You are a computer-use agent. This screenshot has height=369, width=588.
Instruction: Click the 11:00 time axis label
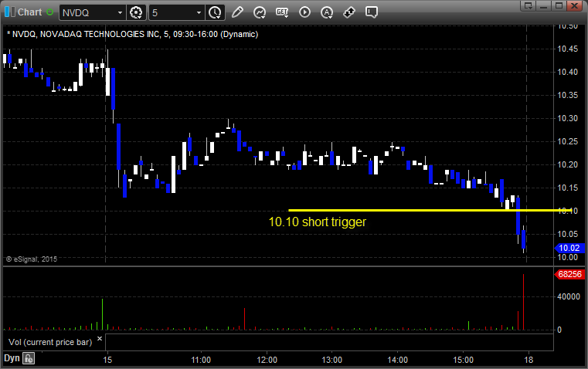click(x=201, y=360)
